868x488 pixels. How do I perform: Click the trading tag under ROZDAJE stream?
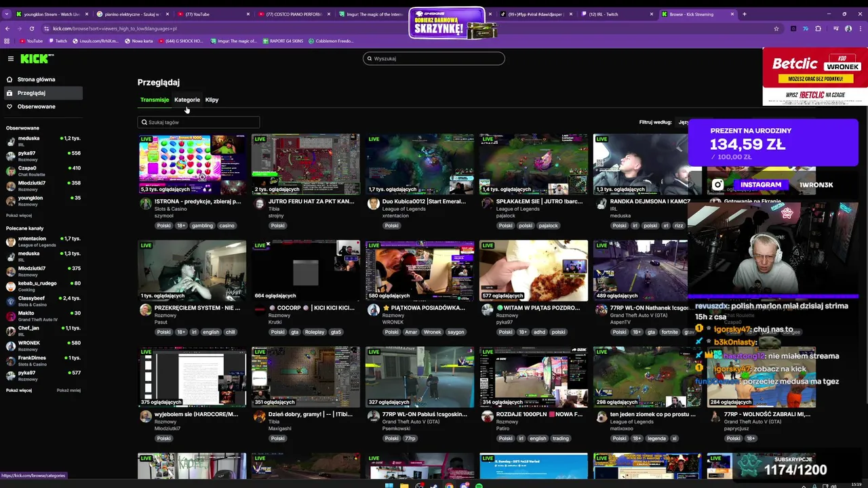(x=560, y=439)
